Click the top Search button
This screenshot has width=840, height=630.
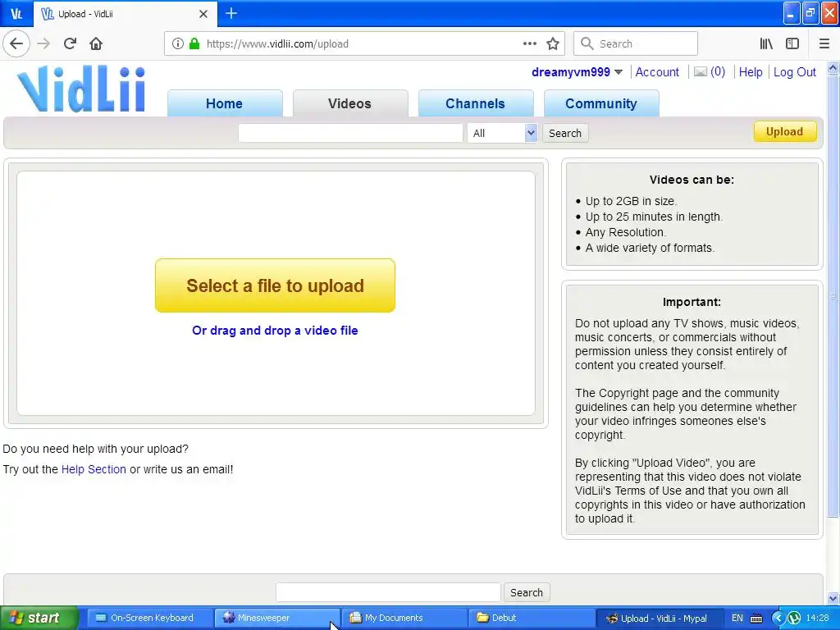pyautogui.click(x=564, y=133)
